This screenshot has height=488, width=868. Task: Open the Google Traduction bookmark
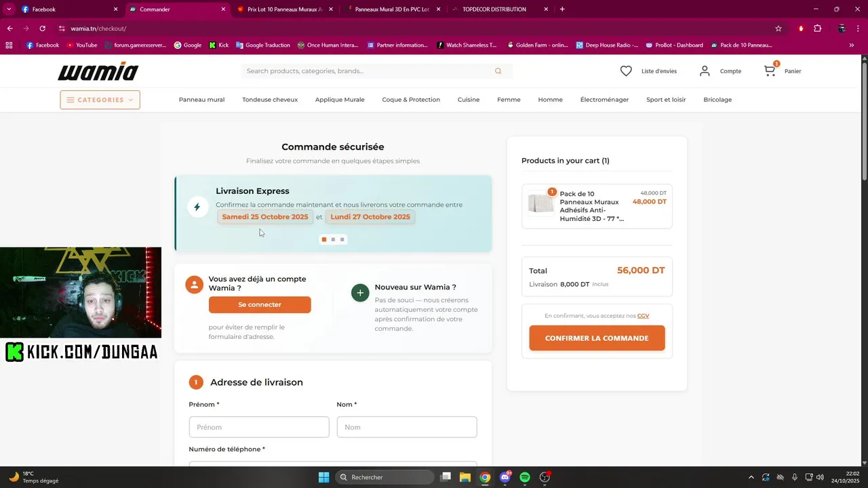262,45
